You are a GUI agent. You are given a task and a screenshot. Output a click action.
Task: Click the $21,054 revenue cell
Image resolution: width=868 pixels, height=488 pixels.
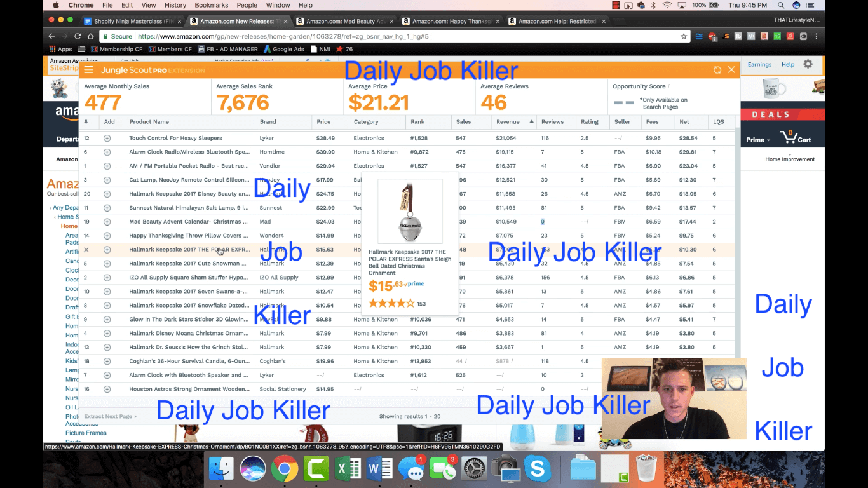tap(506, 138)
